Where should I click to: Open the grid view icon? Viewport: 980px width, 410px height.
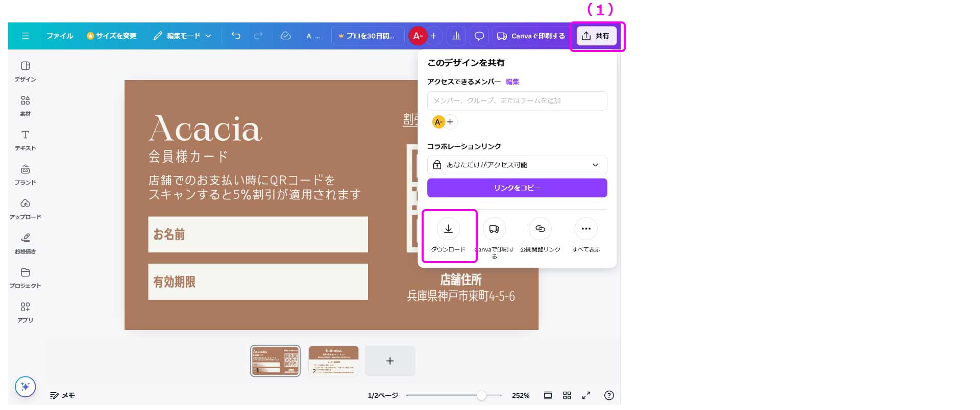click(567, 395)
